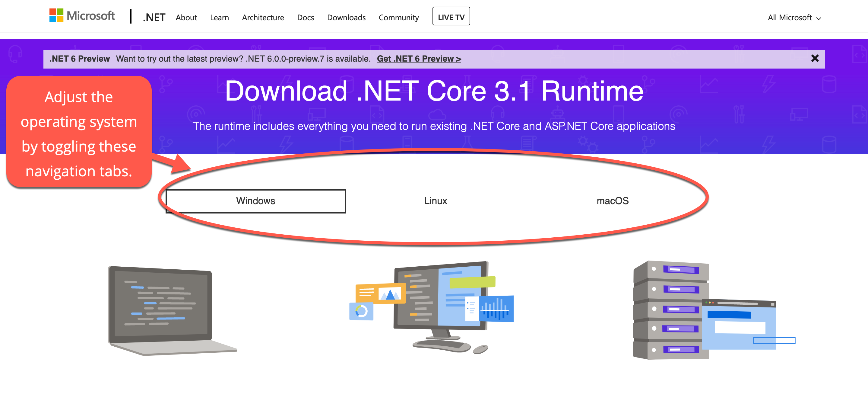Image resolution: width=868 pixels, height=398 pixels.
Task: Click the runtime description subtitle text
Action: [x=434, y=126]
